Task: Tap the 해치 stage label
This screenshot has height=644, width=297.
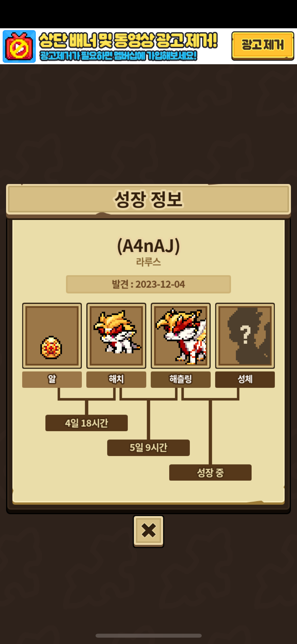Action: pyautogui.click(x=116, y=379)
